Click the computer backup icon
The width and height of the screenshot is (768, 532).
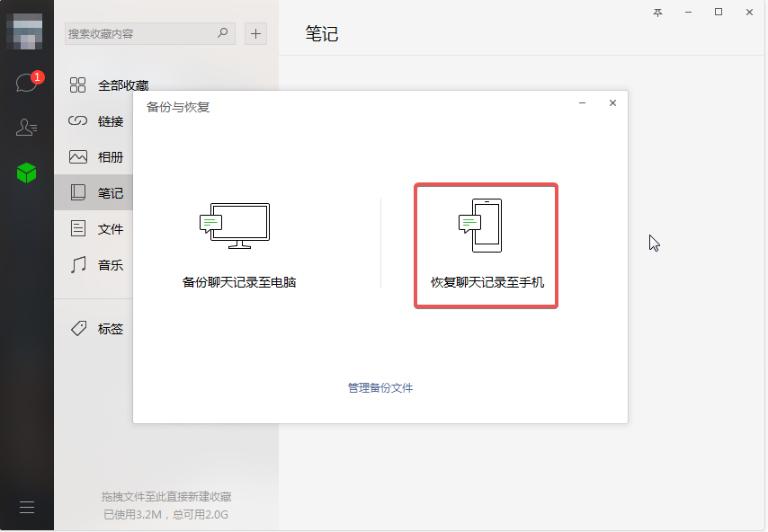pos(235,226)
